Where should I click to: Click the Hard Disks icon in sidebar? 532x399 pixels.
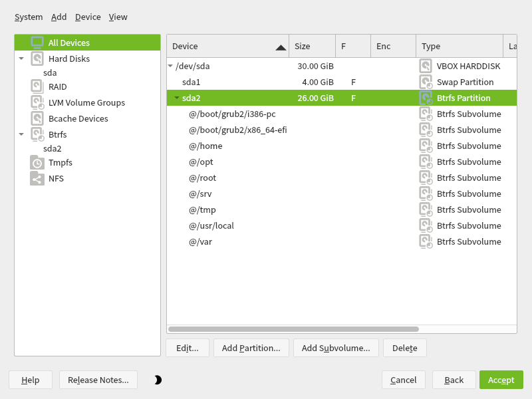point(36,59)
